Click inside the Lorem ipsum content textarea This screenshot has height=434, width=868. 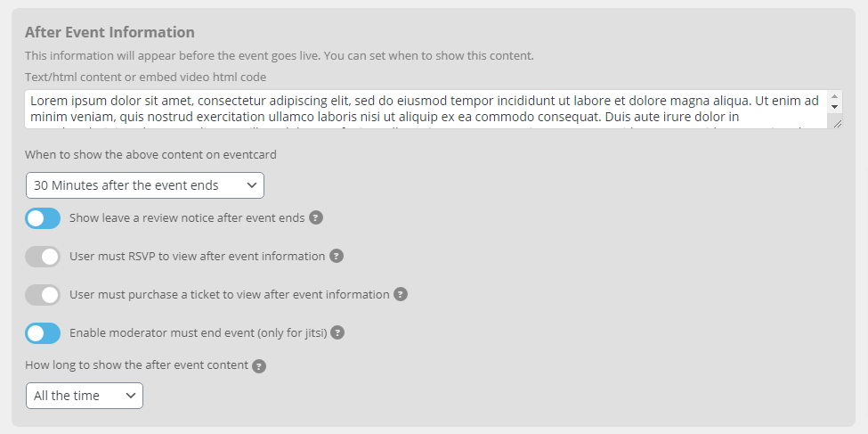click(x=426, y=110)
